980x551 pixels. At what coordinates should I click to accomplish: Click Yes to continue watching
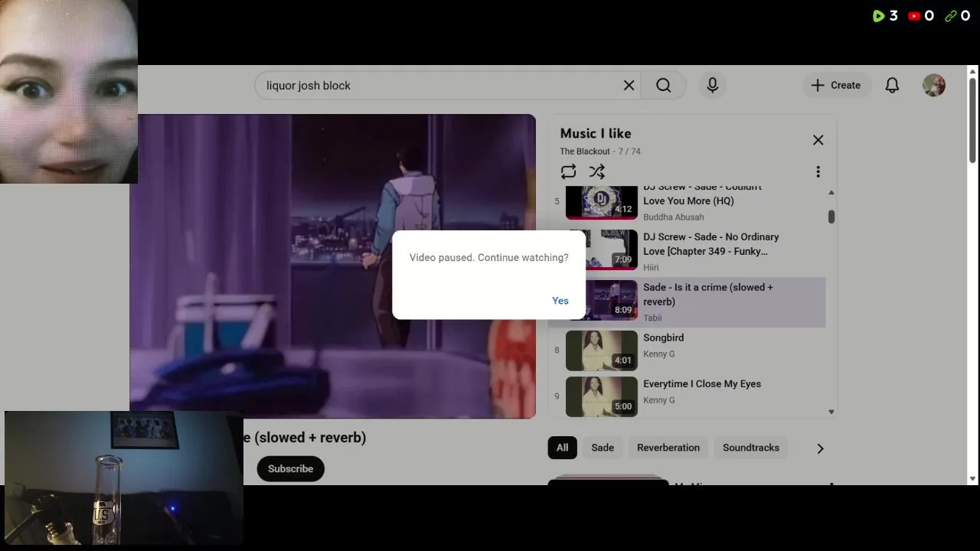tap(560, 301)
